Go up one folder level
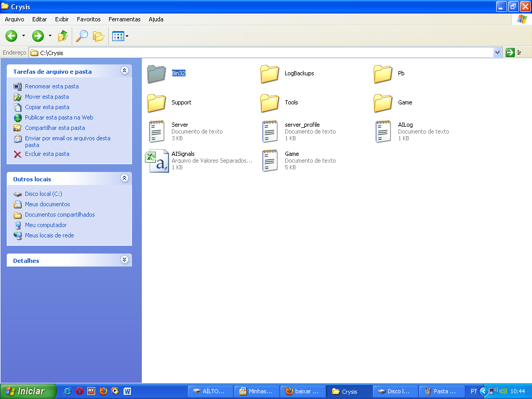Screen dimensions: 532x399 [x=63, y=36]
